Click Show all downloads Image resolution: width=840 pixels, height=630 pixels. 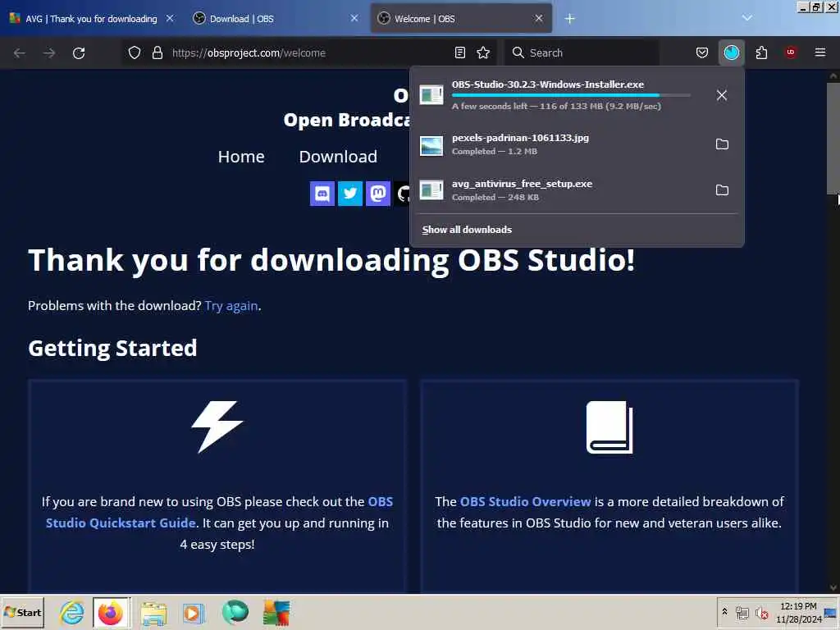coord(467,230)
